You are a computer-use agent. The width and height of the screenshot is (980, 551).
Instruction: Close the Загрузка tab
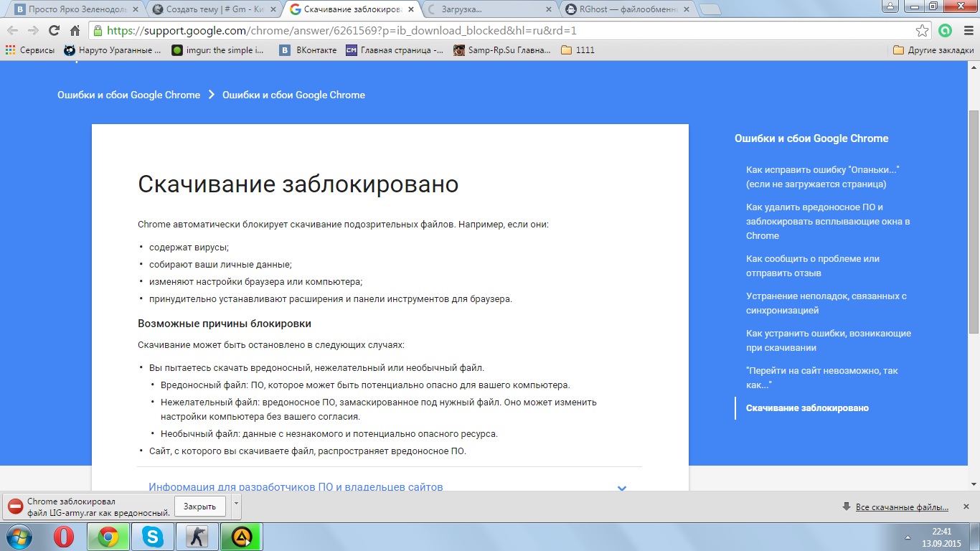548,10
